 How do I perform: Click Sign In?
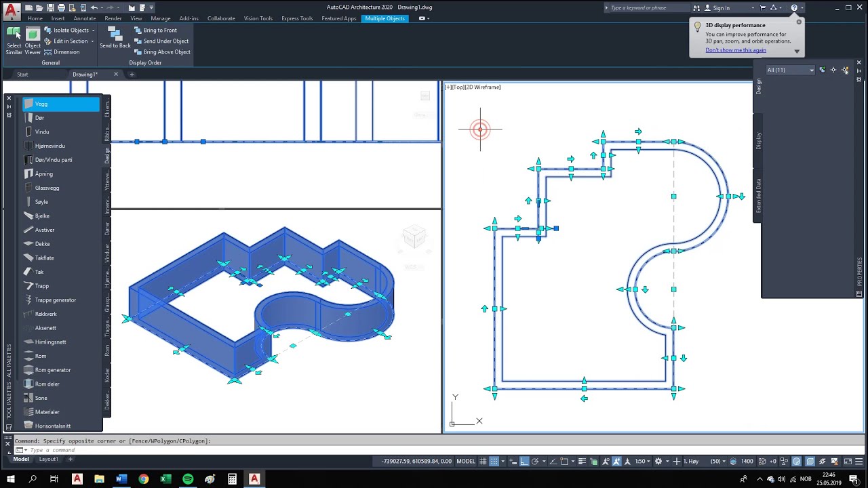[717, 7]
